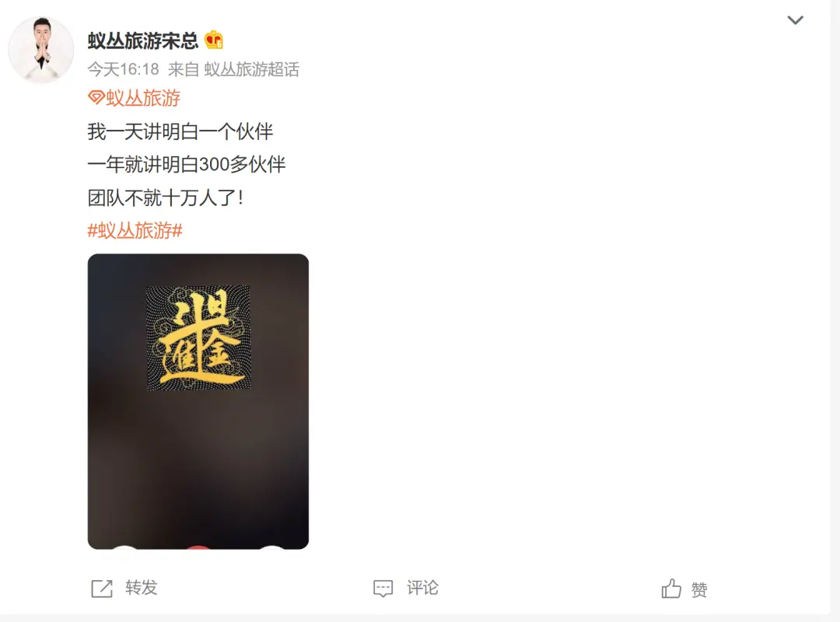Click the comment bubble icon

[383, 589]
